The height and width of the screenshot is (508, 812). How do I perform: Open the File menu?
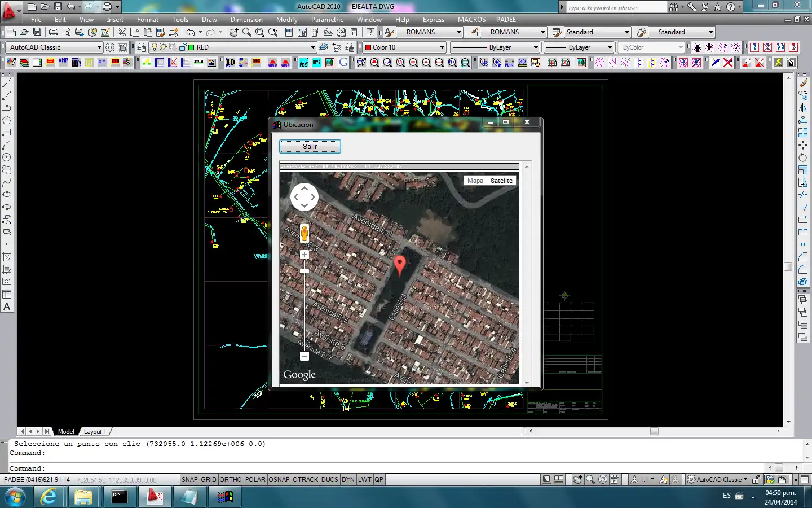[36, 19]
